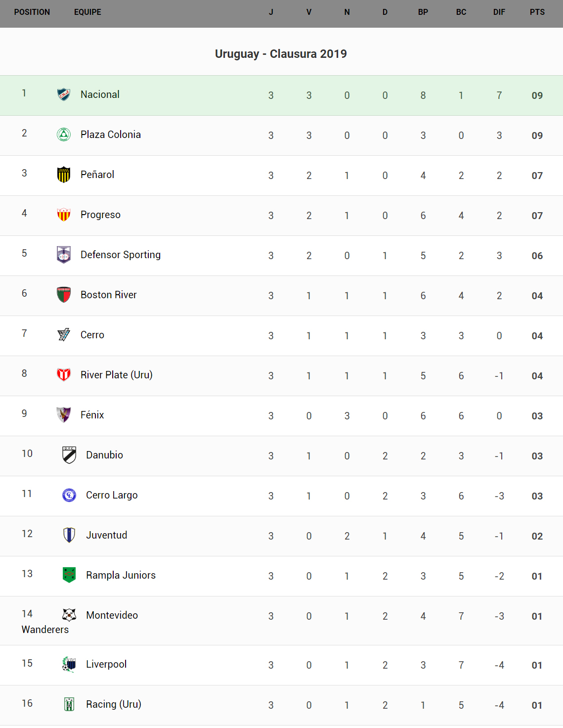Click the Rampla Juniors green crest

point(69,575)
